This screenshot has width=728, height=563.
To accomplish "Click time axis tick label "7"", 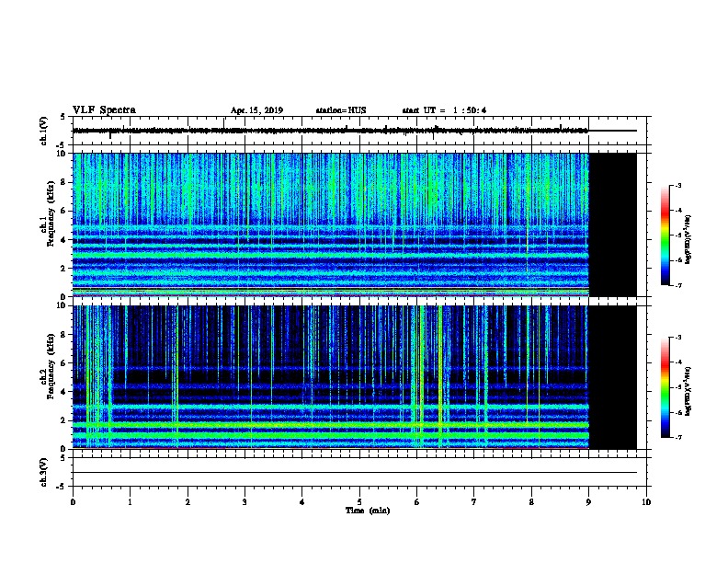I will point(474,501).
